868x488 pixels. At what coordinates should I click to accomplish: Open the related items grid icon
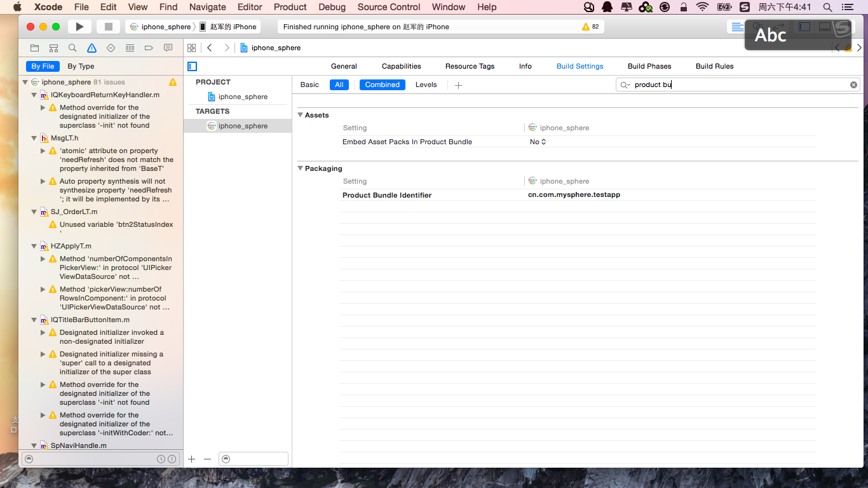click(x=191, y=48)
